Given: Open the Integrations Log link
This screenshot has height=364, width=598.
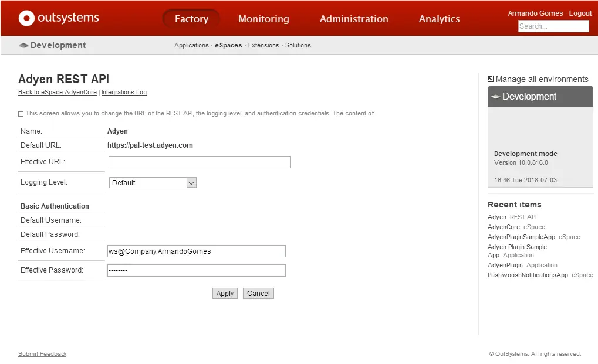Looking at the screenshot, I should (x=124, y=92).
